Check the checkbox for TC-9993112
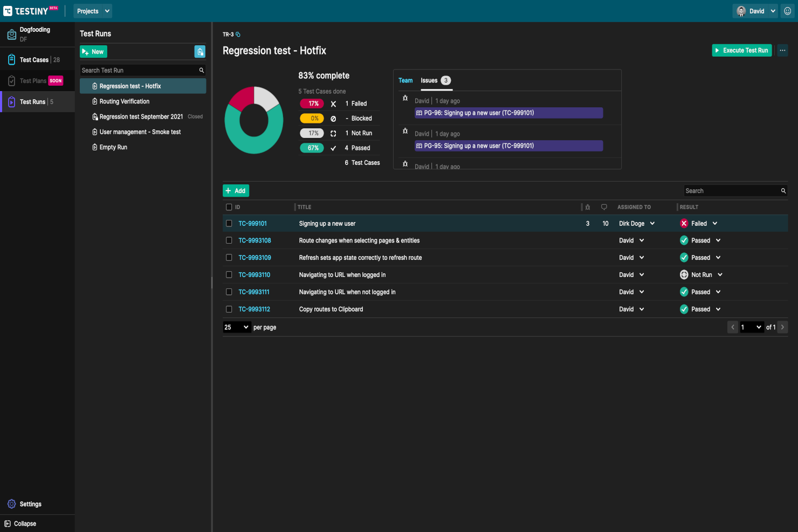Screen dimensions: 798x532 coord(229,309)
